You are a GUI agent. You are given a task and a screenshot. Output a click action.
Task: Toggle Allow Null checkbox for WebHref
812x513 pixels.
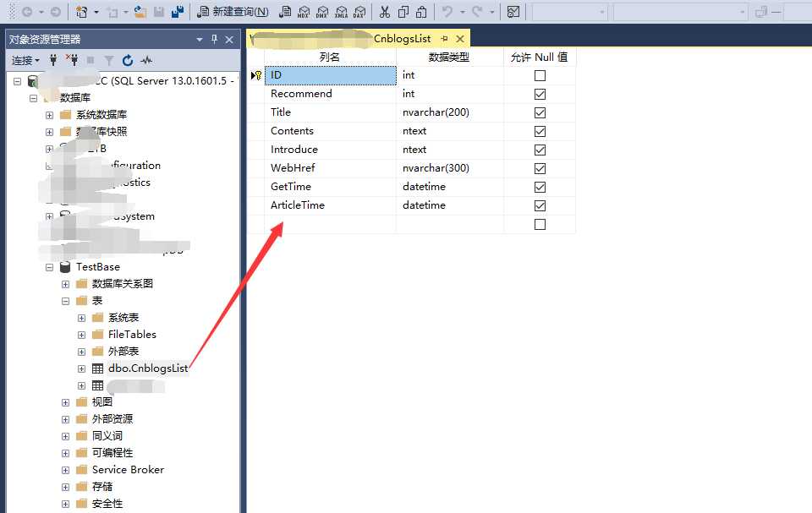coord(540,169)
